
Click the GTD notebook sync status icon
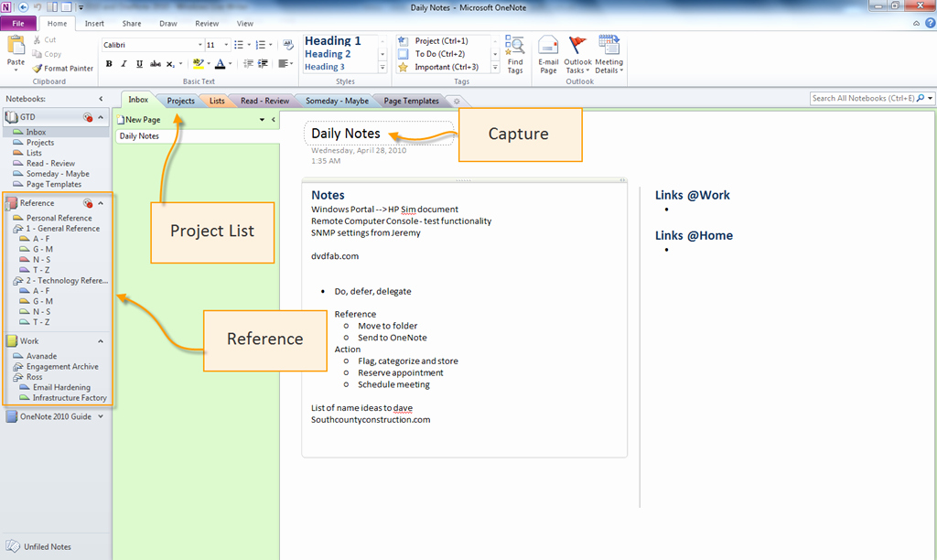tap(88, 117)
